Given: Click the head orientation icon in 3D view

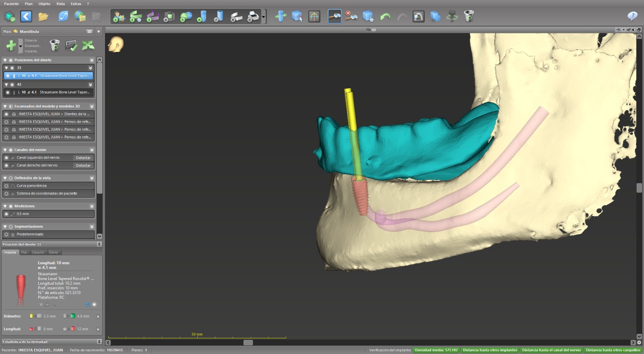Looking at the screenshot, I should (116, 44).
